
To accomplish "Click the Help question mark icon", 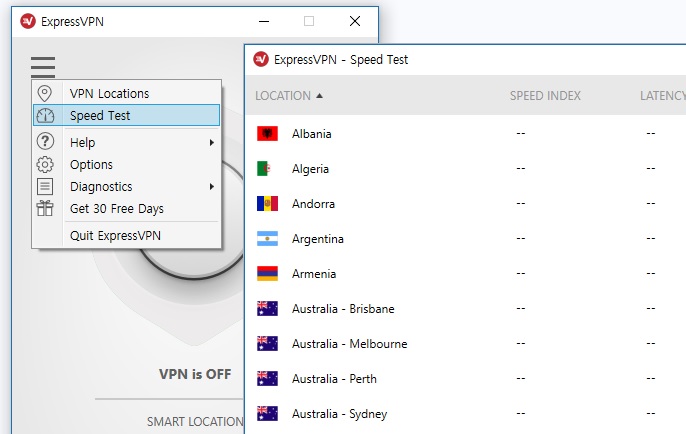I will click(45, 142).
